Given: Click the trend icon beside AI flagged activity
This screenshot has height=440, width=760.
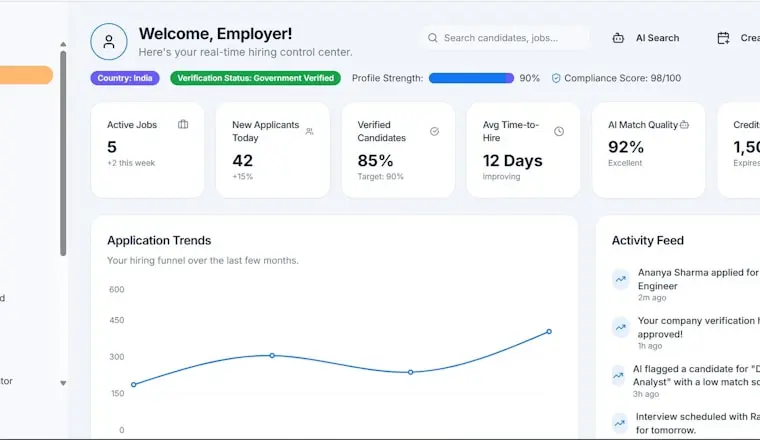Looking at the screenshot, I should click(618, 376).
